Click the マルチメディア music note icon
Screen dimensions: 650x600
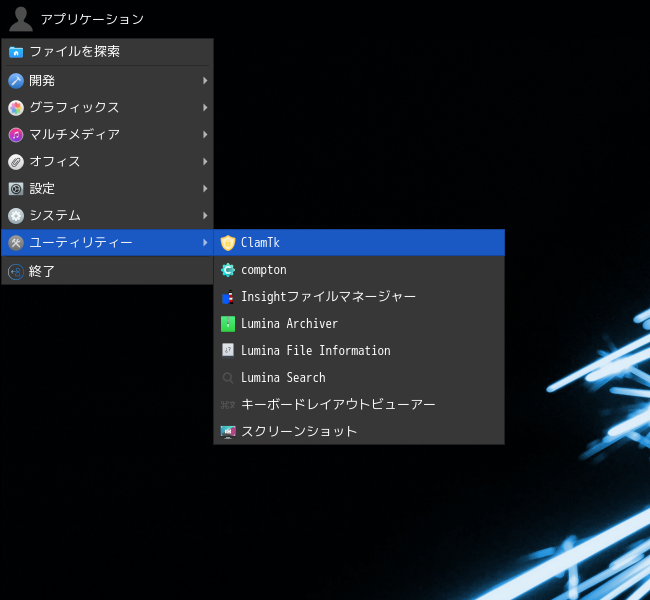coord(16,135)
